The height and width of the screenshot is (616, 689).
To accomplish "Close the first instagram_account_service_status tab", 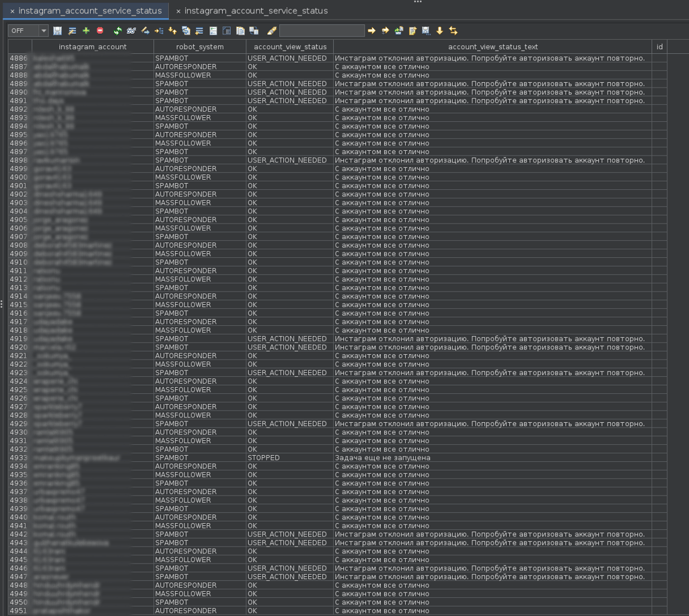I will [12, 11].
